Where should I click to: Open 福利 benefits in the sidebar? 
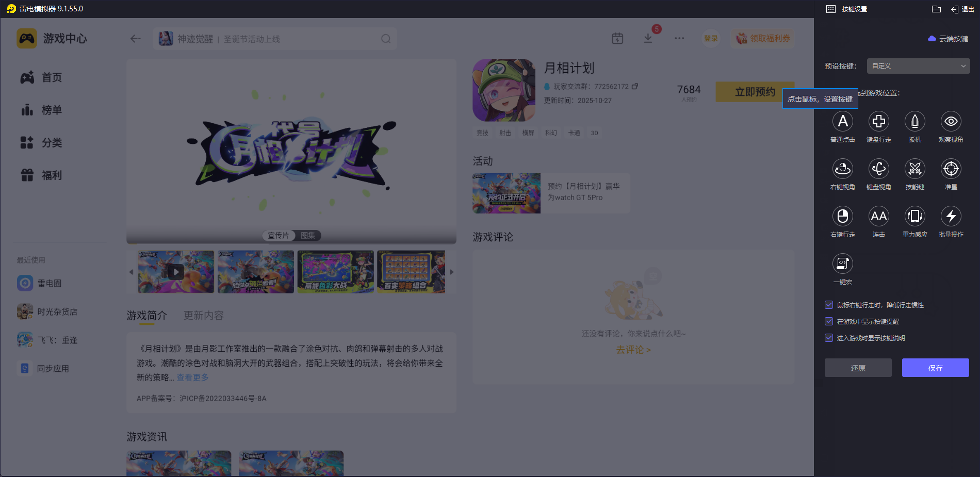[41, 175]
